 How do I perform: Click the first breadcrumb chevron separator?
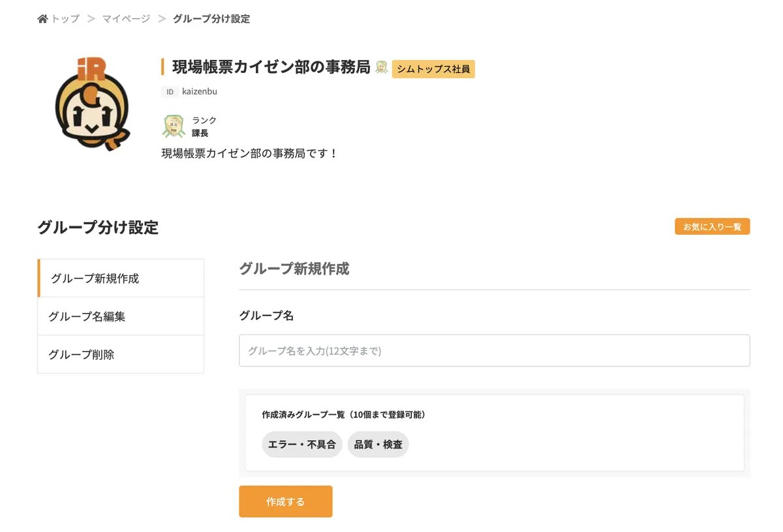91,19
